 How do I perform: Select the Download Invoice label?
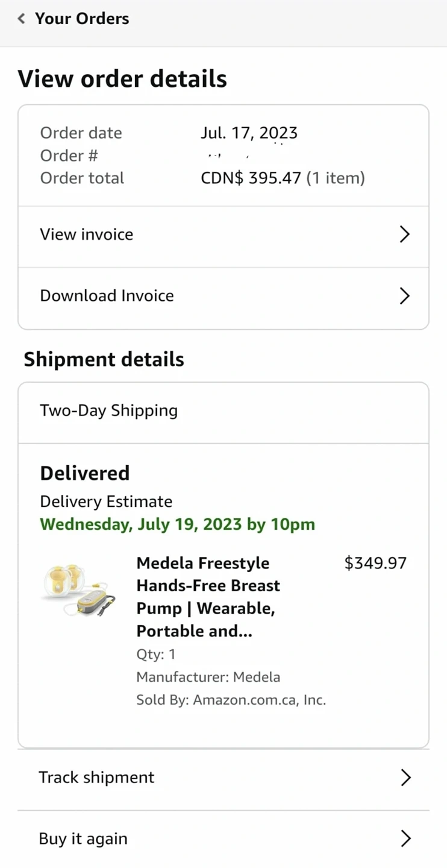[107, 296]
